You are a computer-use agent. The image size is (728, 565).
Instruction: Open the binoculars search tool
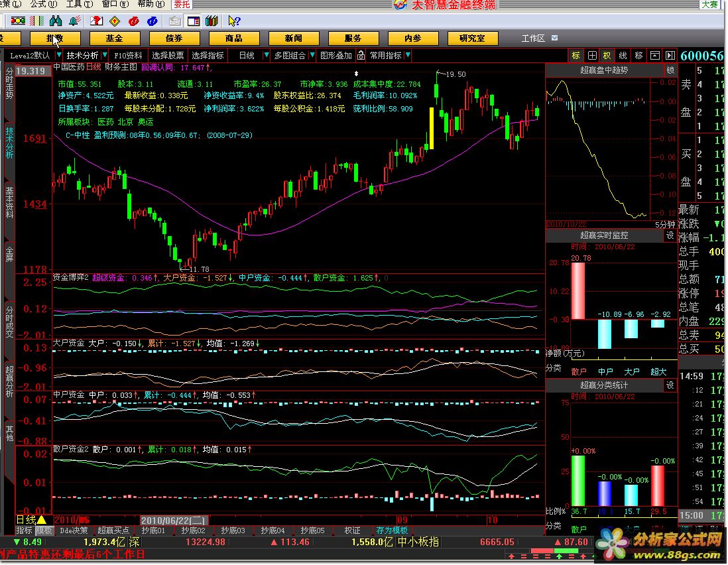[x=56, y=21]
